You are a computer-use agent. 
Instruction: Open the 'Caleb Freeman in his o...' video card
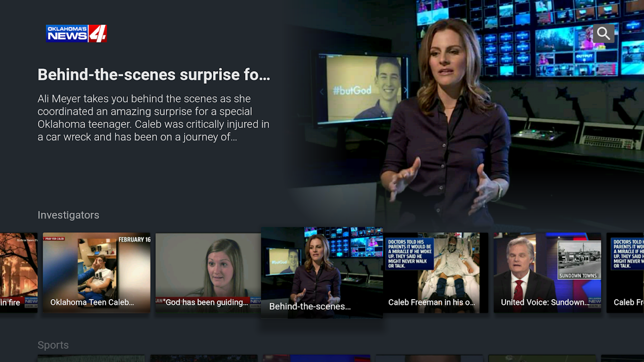click(435, 273)
